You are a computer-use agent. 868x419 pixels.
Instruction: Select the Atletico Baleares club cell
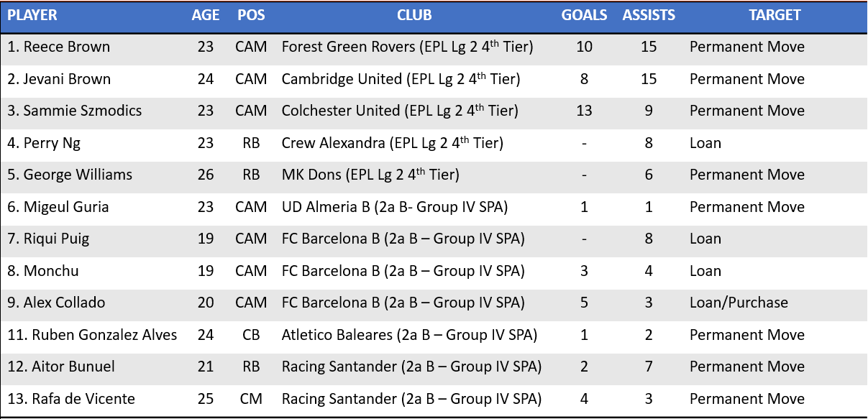(x=409, y=335)
